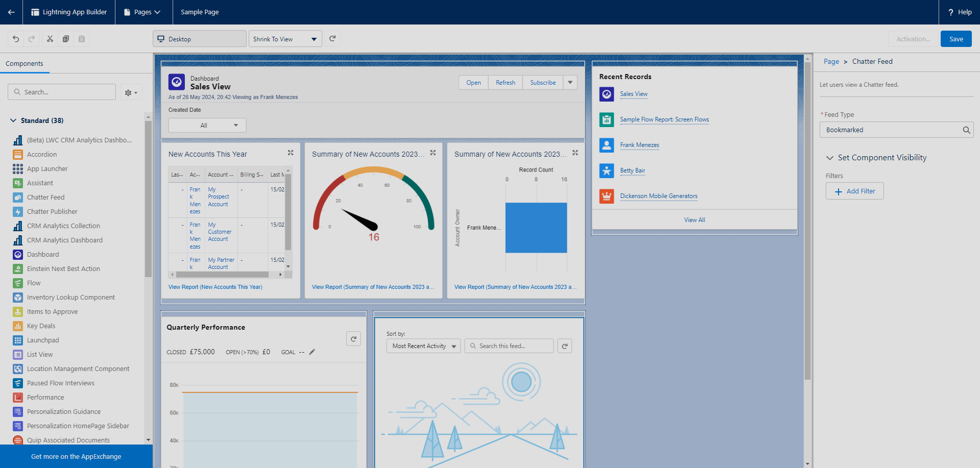Viewport: 980px width, 468px height.
Task: Open the Shrink To View zoom dropdown
Action: (285, 39)
